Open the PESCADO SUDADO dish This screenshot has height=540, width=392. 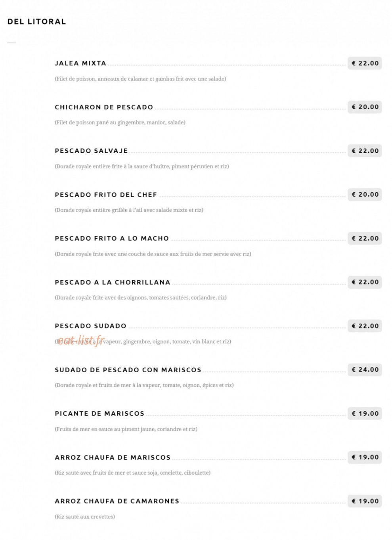[90, 326]
